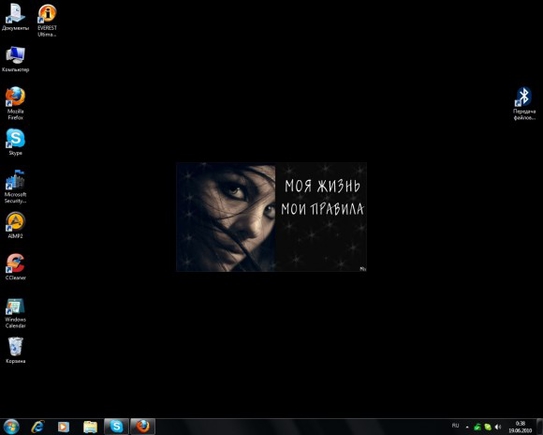Click the Show desktop strip at the taskbar end
Screen dimensions: 543x435
540,427
